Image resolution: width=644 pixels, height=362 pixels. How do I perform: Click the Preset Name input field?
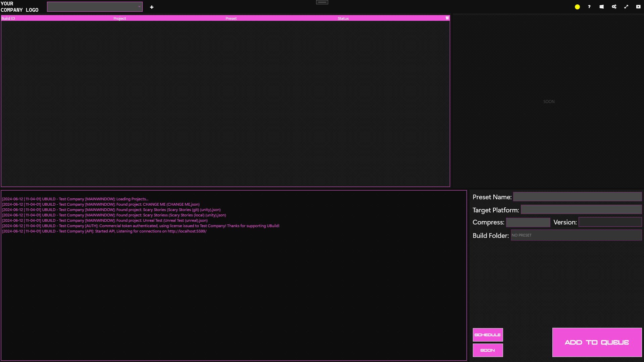pos(577,197)
